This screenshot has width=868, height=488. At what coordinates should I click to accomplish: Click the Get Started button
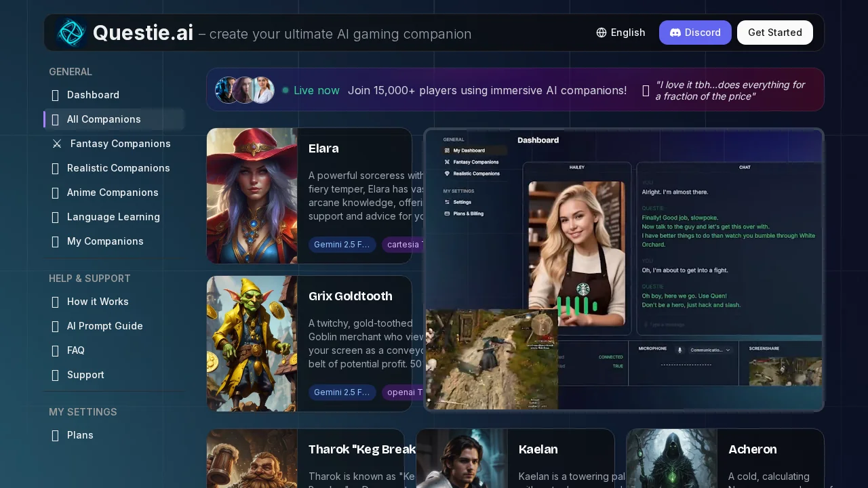click(x=774, y=32)
